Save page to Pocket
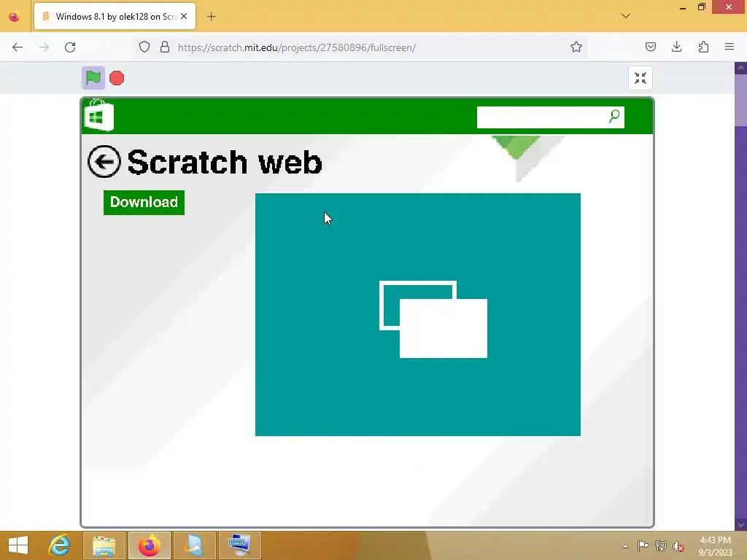Screen dimensions: 747x560 pyautogui.click(x=650, y=47)
